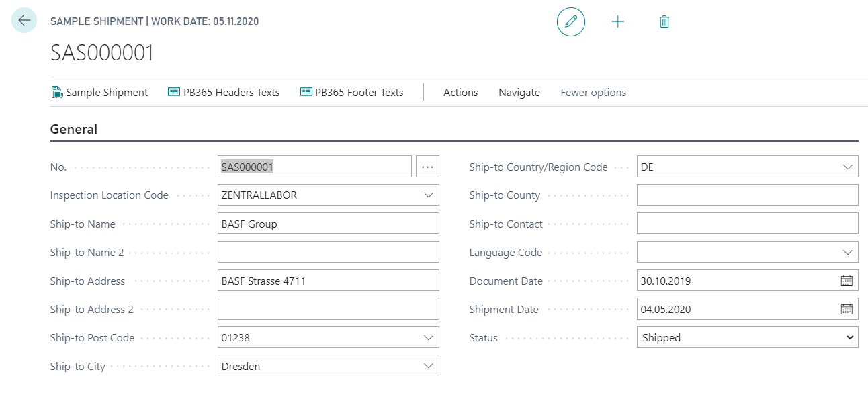Viewport: 868px width, 397px height.
Task: Delete record using trash icon
Action: [664, 21]
